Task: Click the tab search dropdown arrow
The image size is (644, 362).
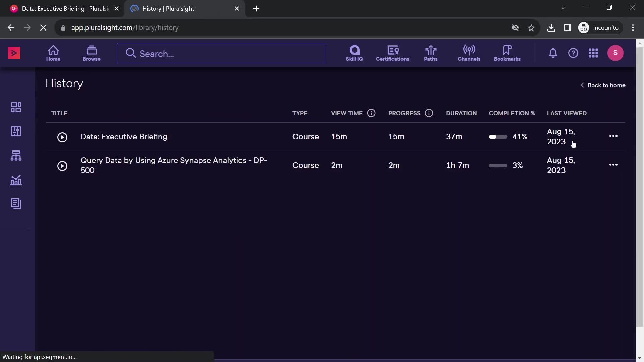Action: click(563, 7)
